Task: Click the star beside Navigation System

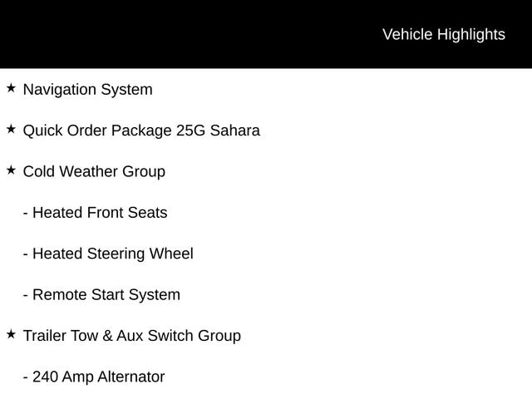Action: 11,87
